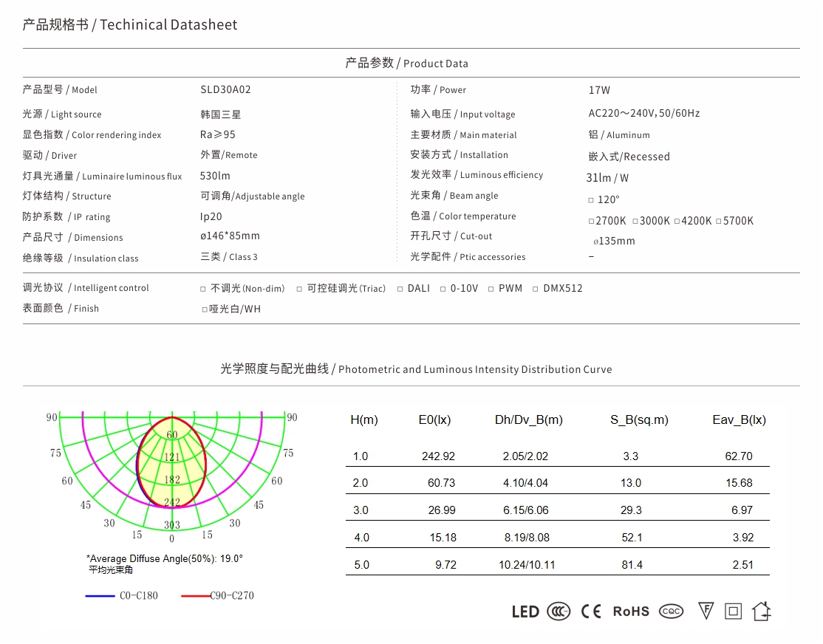Click the red C90-C270 legend line
Screen dimensions: 823x644
tap(196, 596)
